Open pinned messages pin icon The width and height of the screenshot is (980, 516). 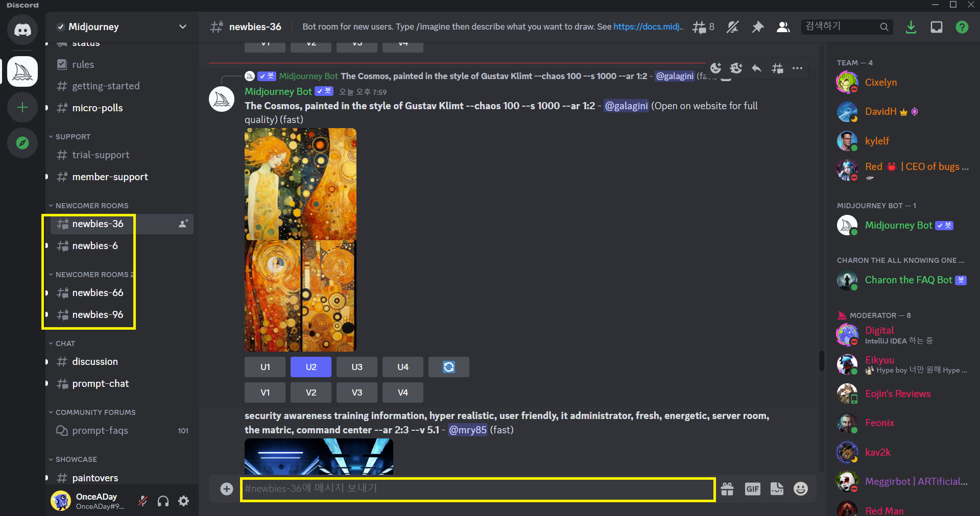coord(757,27)
